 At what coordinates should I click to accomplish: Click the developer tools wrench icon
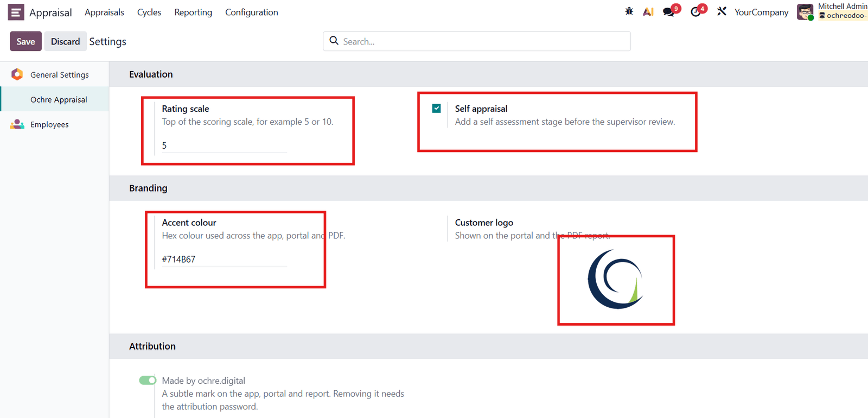tap(722, 11)
